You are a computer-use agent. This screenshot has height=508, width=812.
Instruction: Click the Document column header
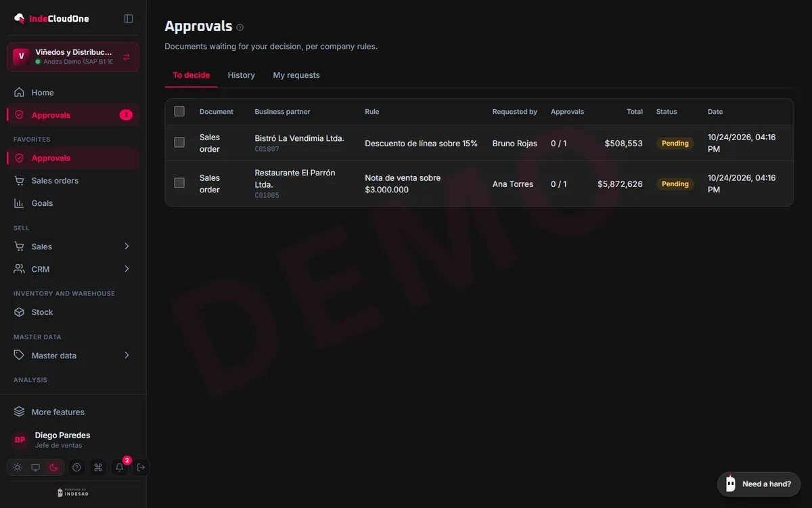pos(217,112)
